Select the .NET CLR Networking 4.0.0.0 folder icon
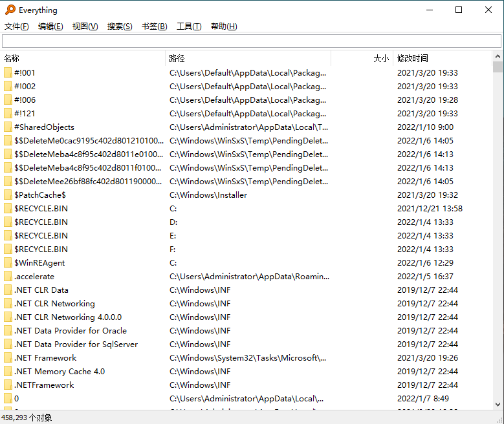Screen dimensions: 504x424 point(8,317)
